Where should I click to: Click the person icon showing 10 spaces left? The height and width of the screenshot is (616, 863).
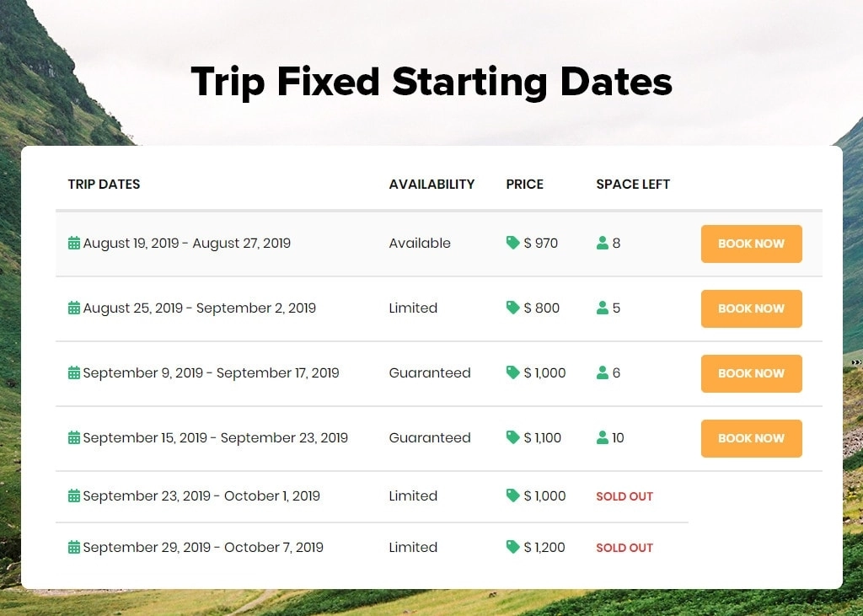point(603,437)
